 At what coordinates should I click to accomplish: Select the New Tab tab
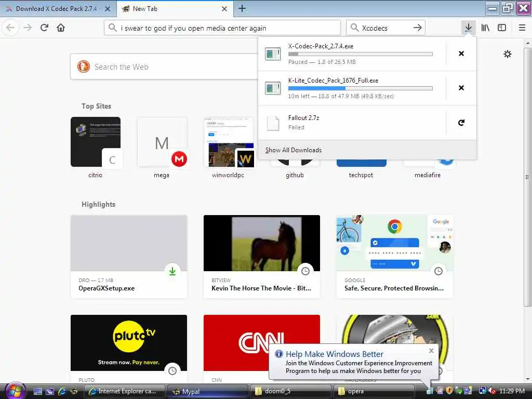pyautogui.click(x=175, y=9)
